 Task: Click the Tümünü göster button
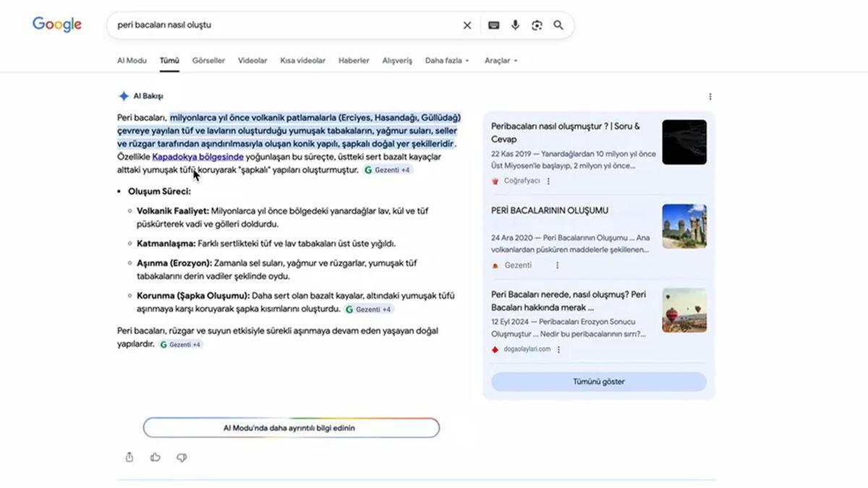[x=598, y=382]
